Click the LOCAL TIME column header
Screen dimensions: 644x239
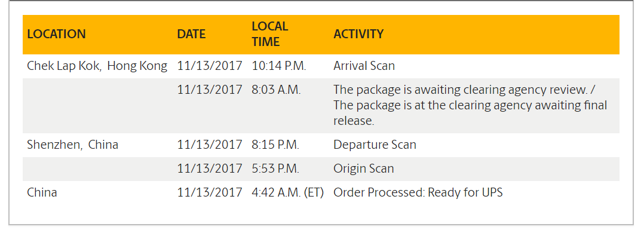pos(270,34)
